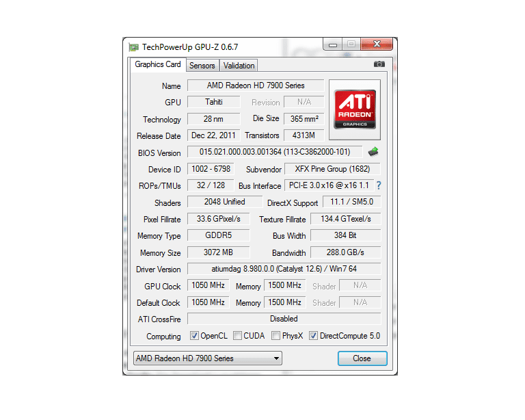Click the BIOS save chip icon
This screenshot has width=525, height=420.
tap(373, 152)
